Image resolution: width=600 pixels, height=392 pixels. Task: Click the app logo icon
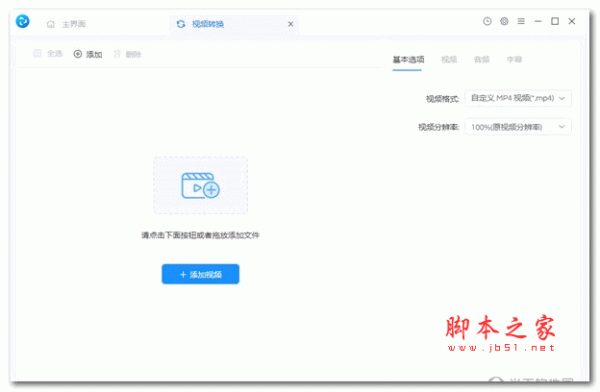[23, 21]
